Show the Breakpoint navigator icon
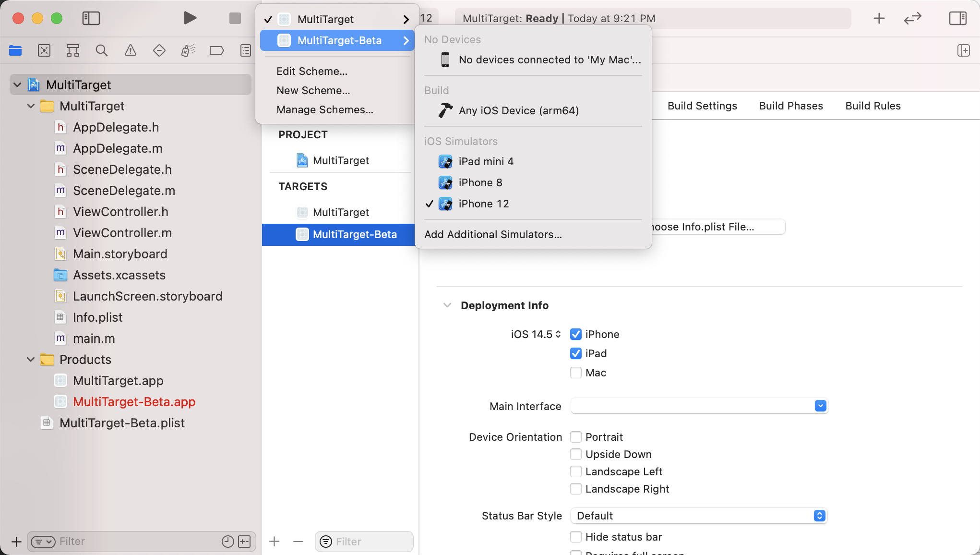This screenshot has width=980, height=555. pyautogui.click(x=216, y=50)
